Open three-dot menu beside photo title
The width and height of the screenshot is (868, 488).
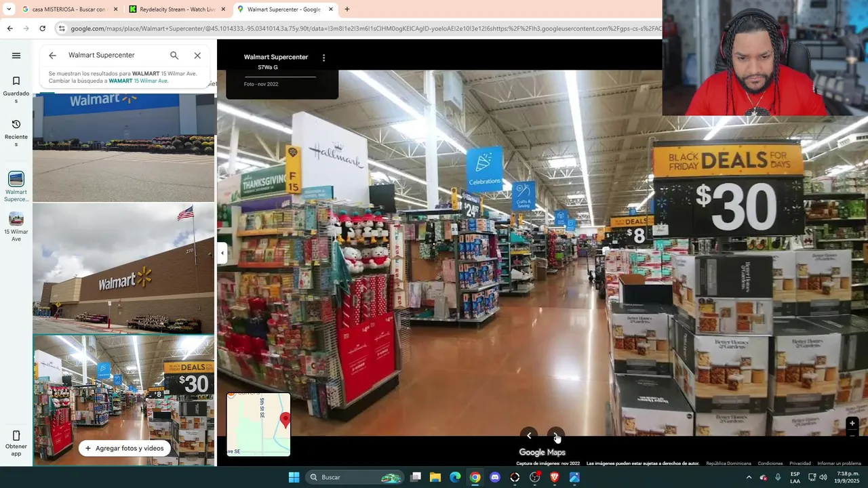click(x=323, y=58)
